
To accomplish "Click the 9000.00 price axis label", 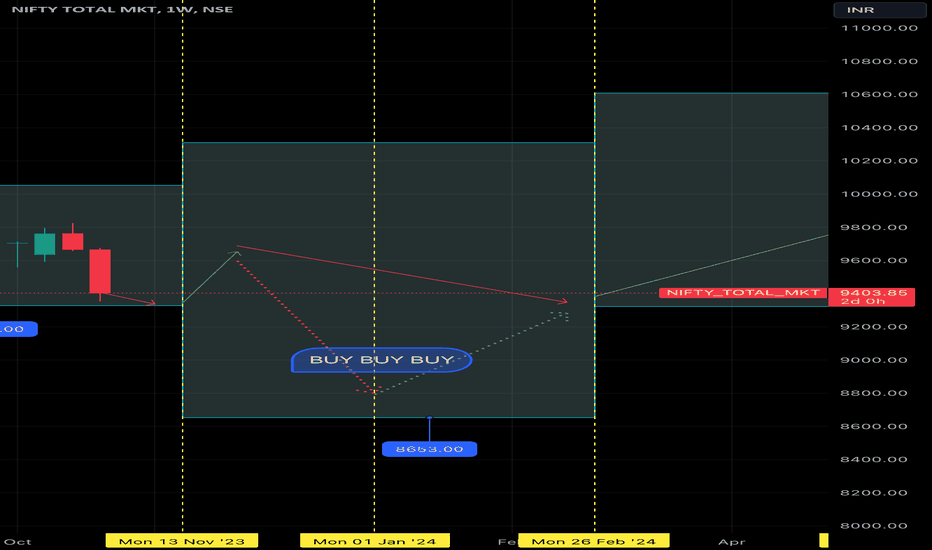I will tap(874, 360).
